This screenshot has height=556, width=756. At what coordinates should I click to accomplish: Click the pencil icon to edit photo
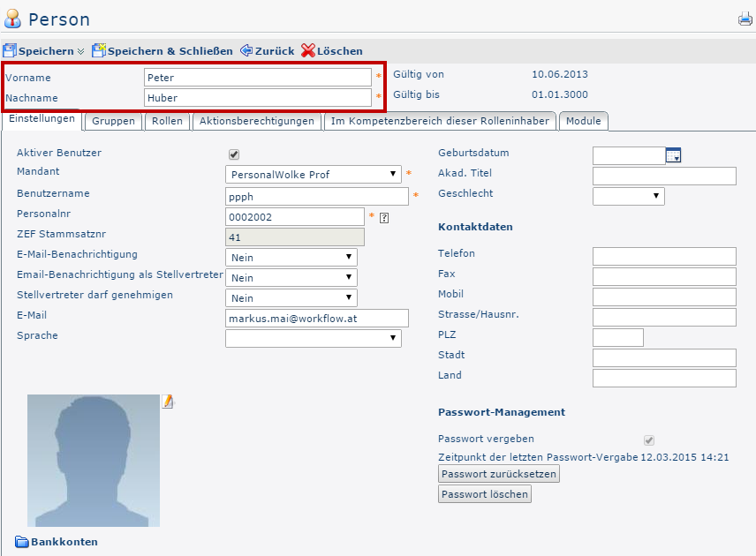167,402
